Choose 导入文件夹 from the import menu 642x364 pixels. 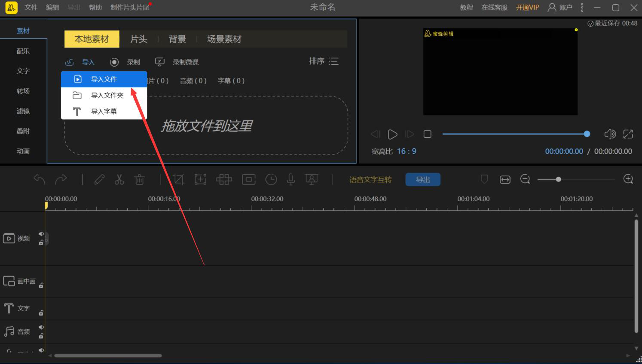104,95
